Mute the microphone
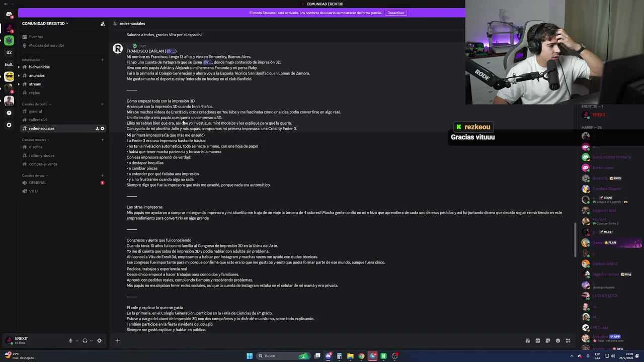 [x=70, y=340]
